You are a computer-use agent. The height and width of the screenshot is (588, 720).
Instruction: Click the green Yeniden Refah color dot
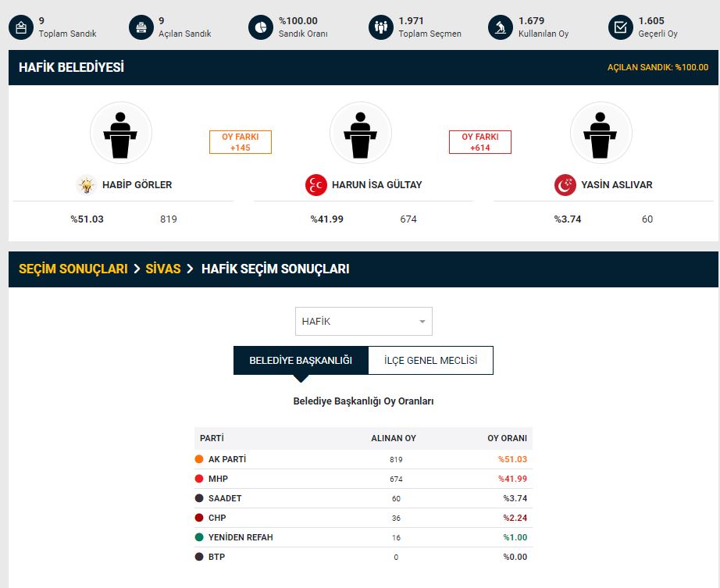(200, 537)
